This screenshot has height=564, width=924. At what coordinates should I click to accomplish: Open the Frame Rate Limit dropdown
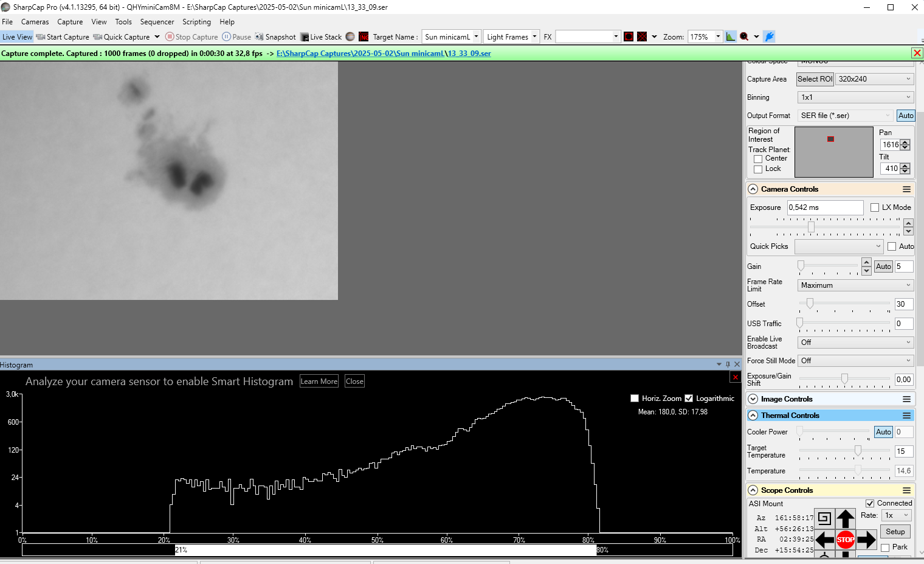[x=855, y=285]
